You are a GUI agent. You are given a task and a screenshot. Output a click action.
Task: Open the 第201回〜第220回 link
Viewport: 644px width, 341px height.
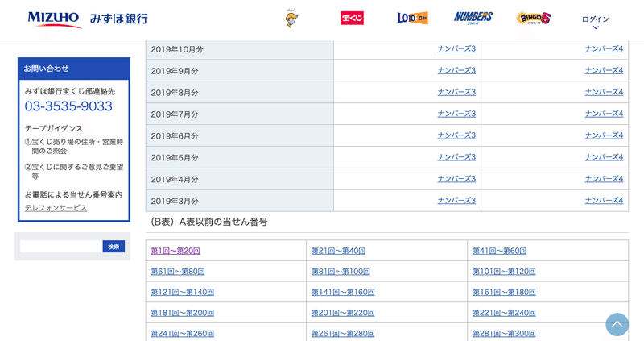[343, 313]
